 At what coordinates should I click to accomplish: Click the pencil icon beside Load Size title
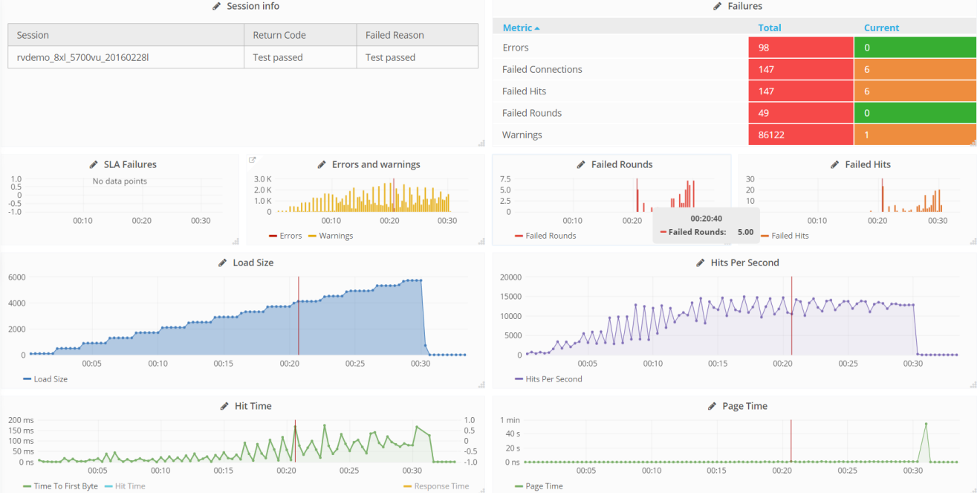click(223, 262)
